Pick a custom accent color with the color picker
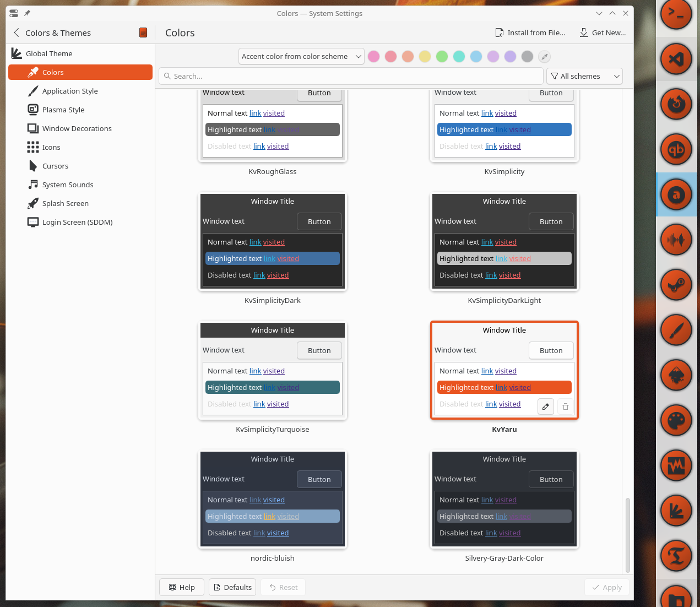This screenshot has height=607, width=700. (x=544, y=57)
